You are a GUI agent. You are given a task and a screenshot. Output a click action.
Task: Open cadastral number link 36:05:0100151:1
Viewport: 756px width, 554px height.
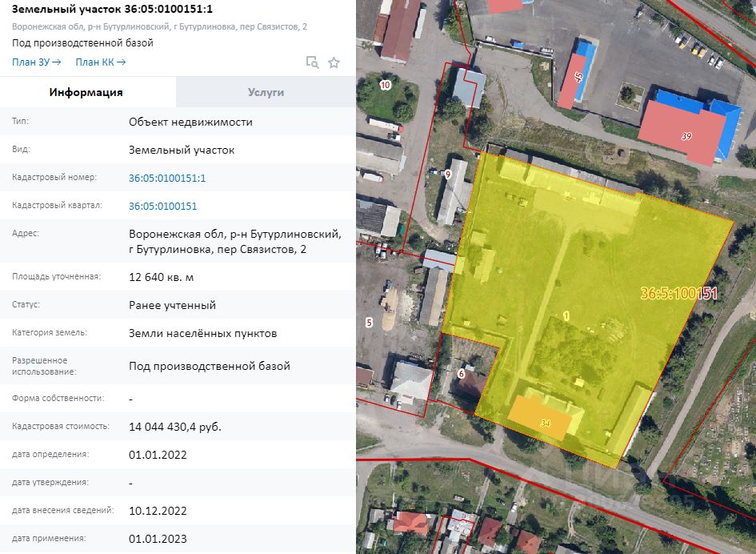pos(167,178)
